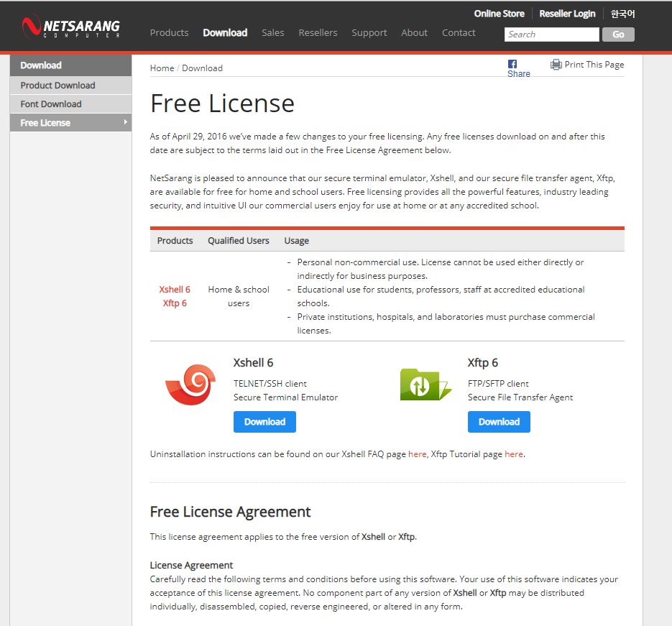Switch to Korean language site

622,14
